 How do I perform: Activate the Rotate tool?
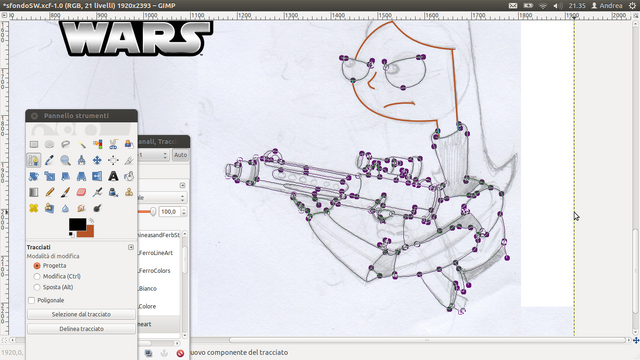coord(33,176)
